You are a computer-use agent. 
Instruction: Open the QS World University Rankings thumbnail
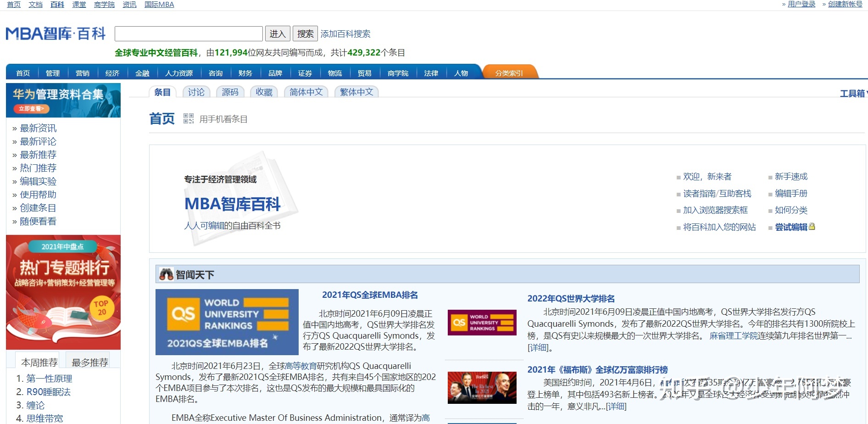click(482, 322)
